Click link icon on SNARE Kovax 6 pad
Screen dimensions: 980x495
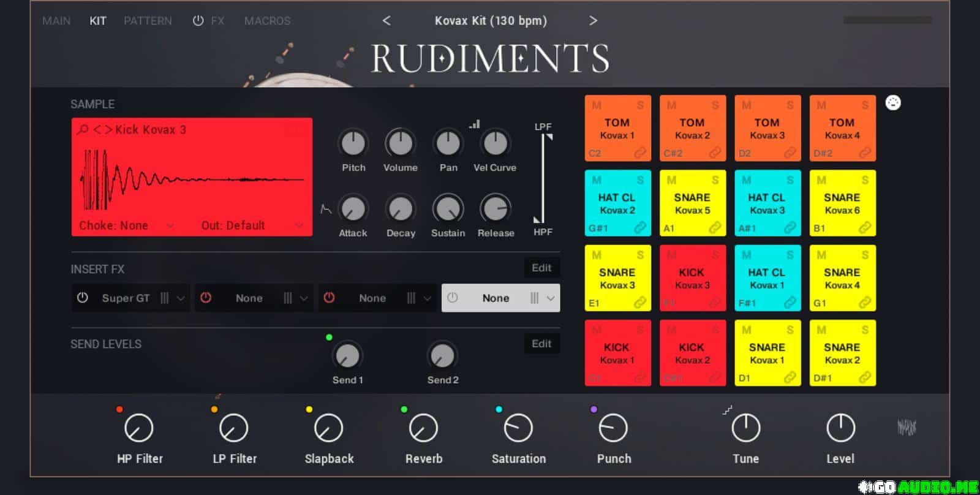point(864,227)
